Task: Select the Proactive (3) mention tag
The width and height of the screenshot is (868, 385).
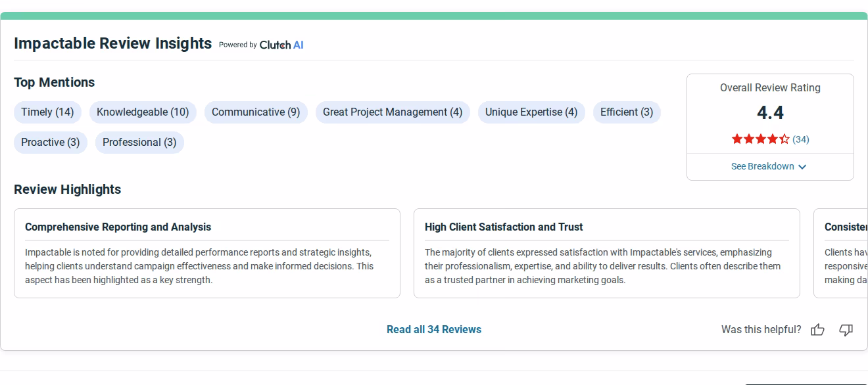Action: point(51,143)
